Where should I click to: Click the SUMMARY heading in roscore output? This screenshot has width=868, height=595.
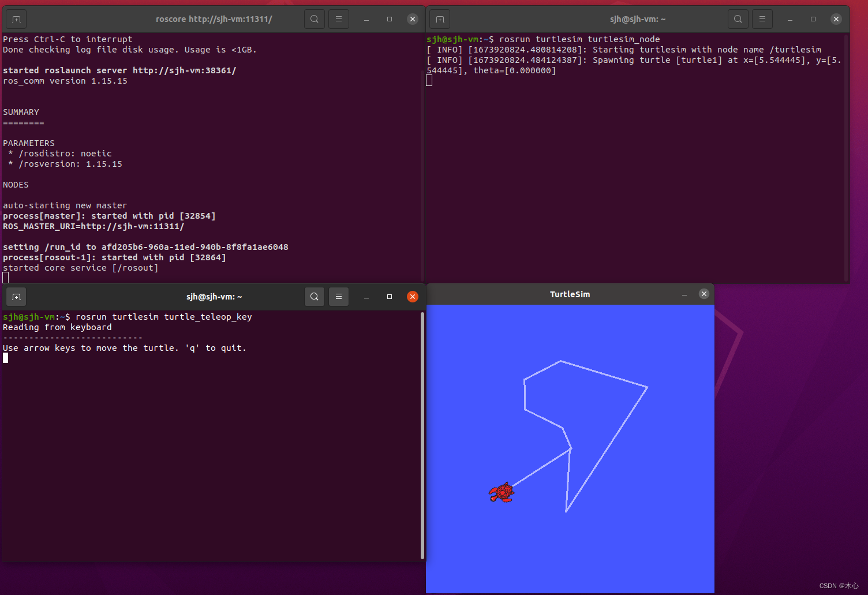click(x=21, y=112)
